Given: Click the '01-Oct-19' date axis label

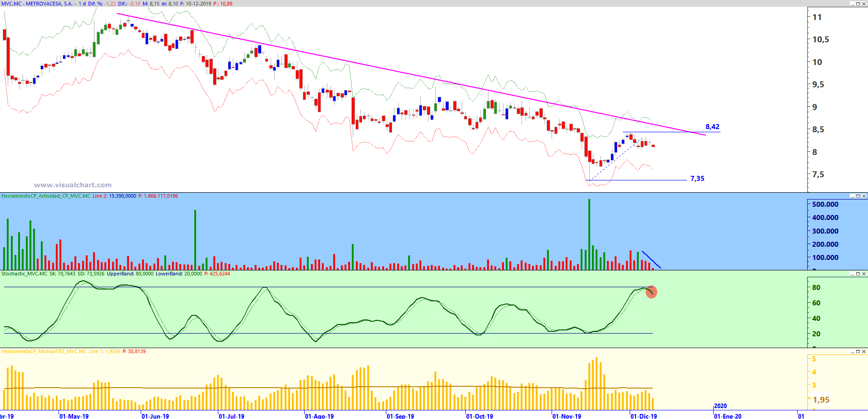Looking at the screenshot, I should click(x=480, y=416).
